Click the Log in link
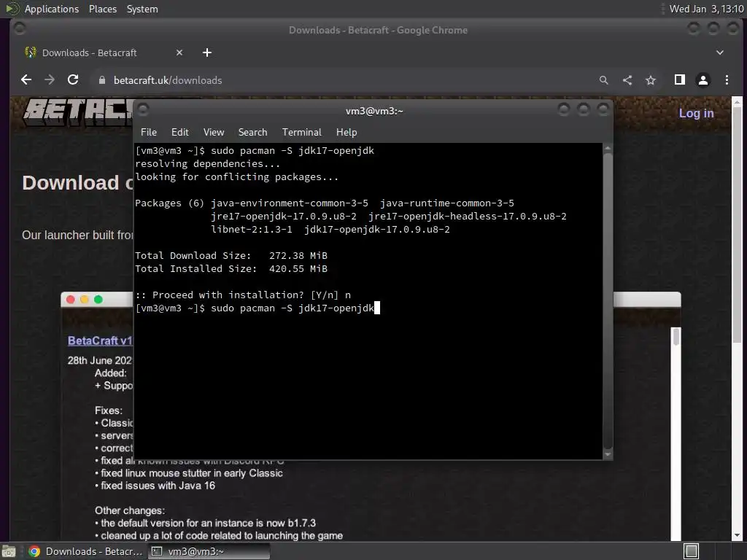Screen dimensions: 747x560 click(x=696, y=113)
